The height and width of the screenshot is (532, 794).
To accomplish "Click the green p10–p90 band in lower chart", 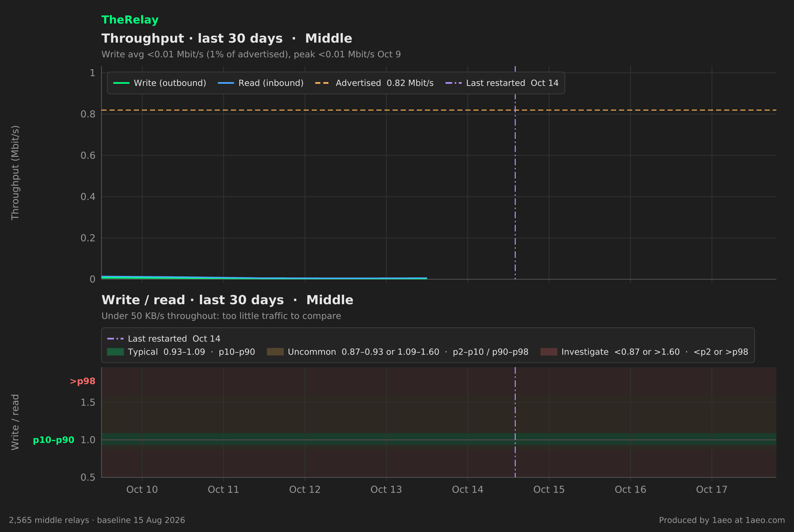I will coord(439,439).
